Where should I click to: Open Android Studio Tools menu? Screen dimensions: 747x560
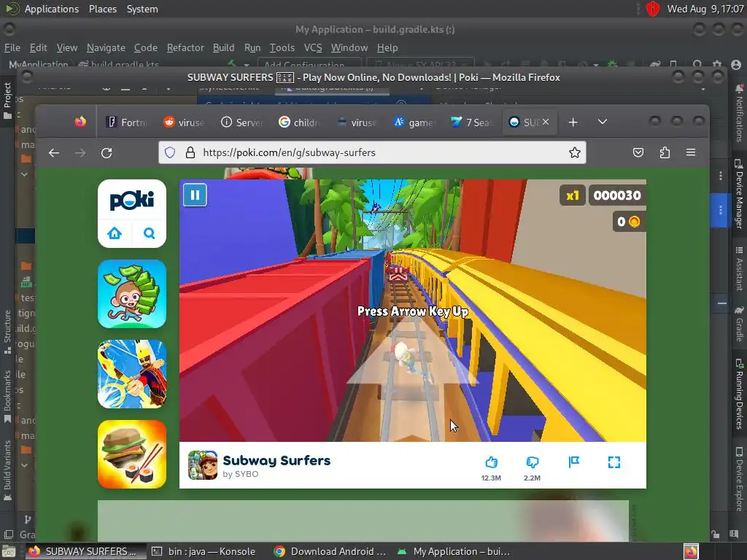pyautogui.click(x=282, y=47)
